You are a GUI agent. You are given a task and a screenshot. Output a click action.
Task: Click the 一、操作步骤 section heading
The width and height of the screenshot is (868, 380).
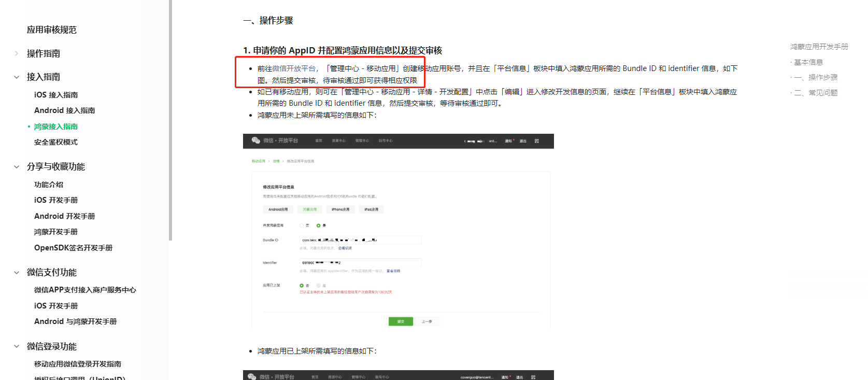click(x=268, y=21)
